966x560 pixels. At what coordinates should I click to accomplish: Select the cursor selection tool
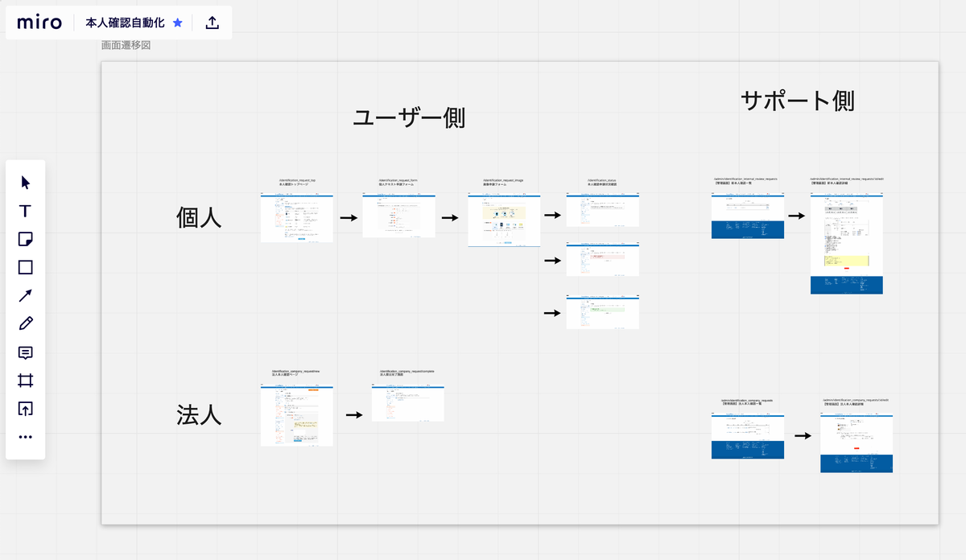[25, 183]
